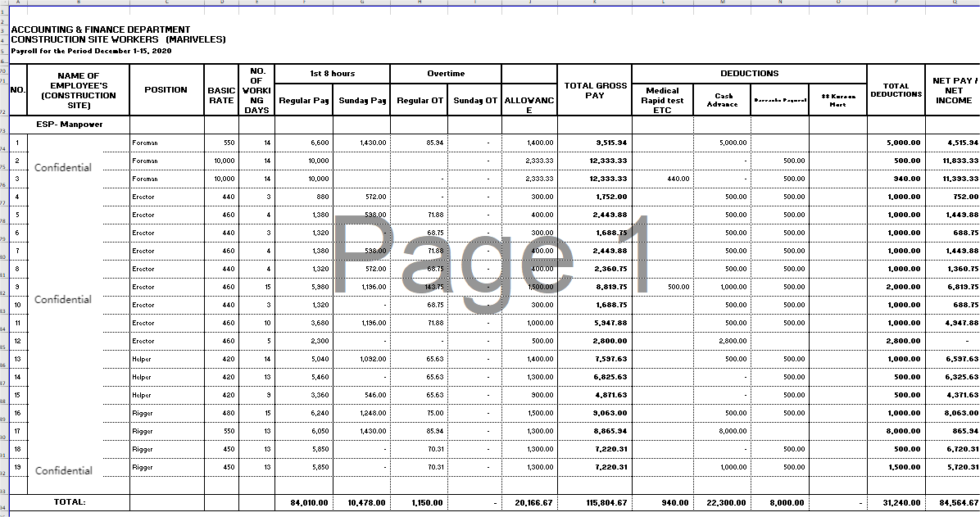This screenshot has height=517, width=980.
Task: Select the 'Cash Advance' header cell
Action: [x=723, y=100]
